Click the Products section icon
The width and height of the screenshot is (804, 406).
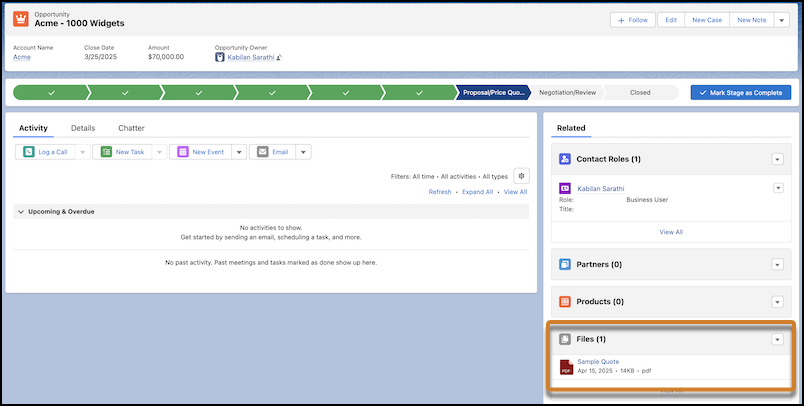point(565,301)
